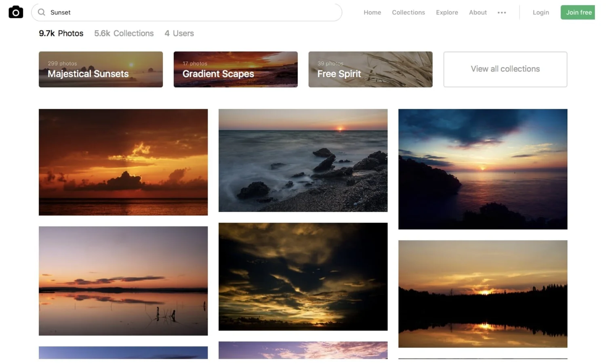The image size is (606, 364).
Task: Navigate to Home
Action: pyautogui.click(x=372, y=13)
